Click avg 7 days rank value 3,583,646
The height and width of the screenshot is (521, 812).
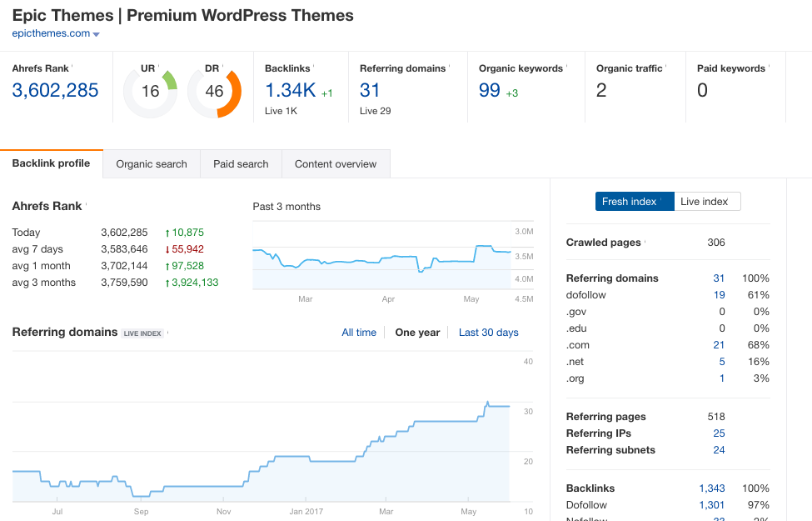coord(124,249)
